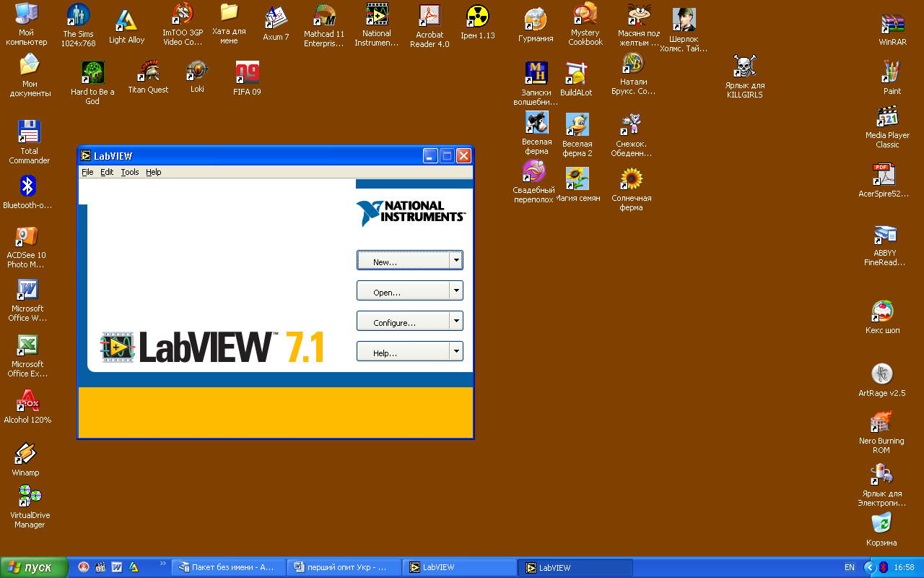Select the ABBYY FineReader icon
Viewport: 924px width, 578px height.
click(x=885, y=245)
